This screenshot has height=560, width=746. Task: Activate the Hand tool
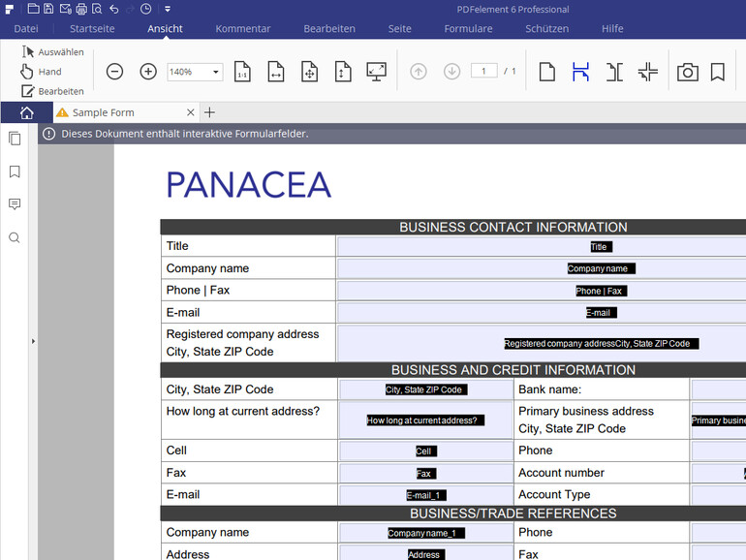(42, 72)
